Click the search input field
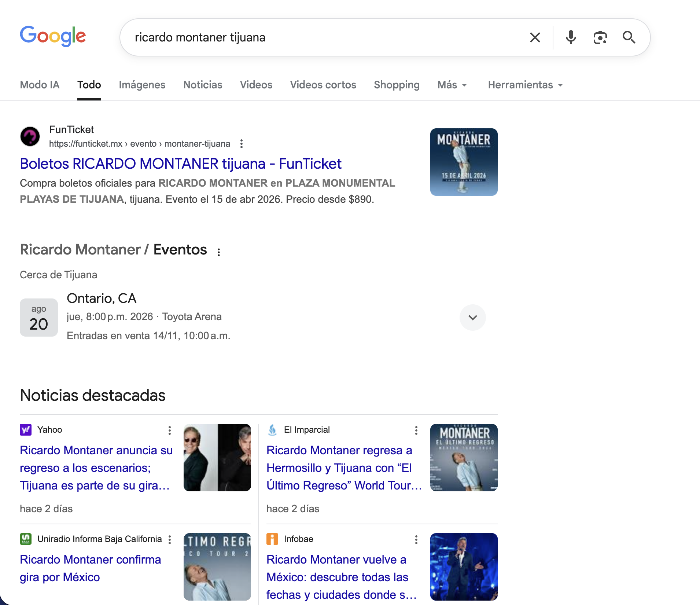The height and width of the screenshot is (605, 700). [x=323, y=37]
